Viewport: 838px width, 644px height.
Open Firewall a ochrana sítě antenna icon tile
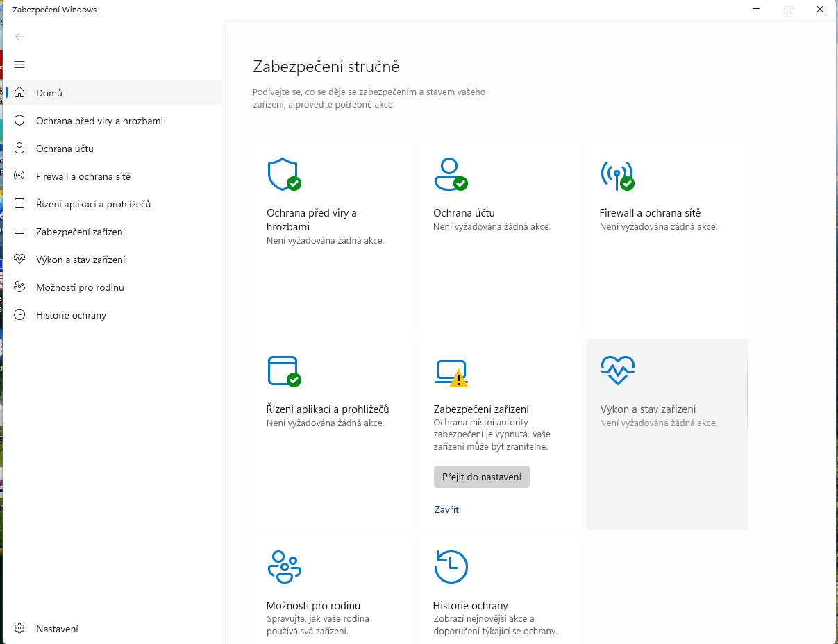tap(617, 175)
